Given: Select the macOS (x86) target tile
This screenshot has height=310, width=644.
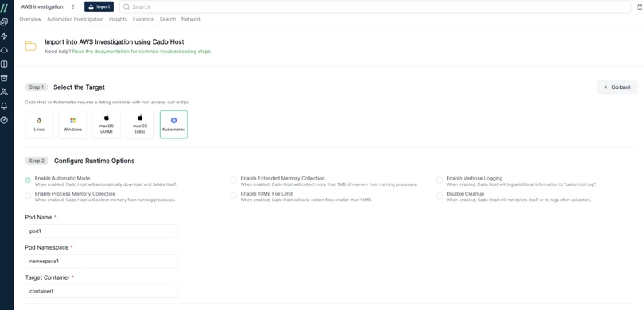Looking at the screenshot, I should pos(140,125).
